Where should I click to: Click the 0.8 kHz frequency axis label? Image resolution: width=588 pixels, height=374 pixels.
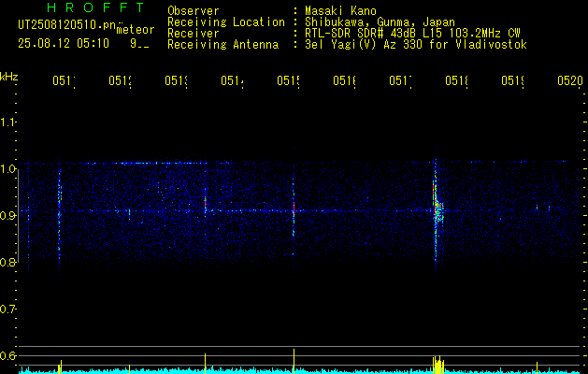(x=8, y=262)
